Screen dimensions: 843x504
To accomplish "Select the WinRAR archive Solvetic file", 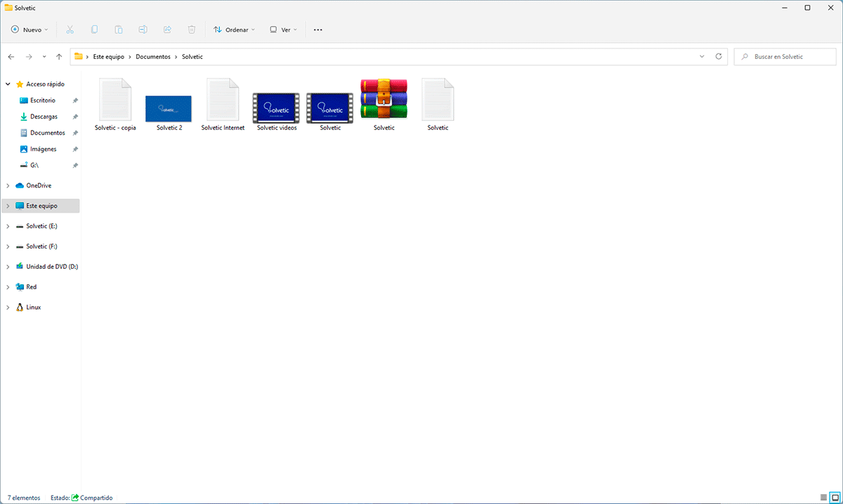I will click(x=384, y=105).
